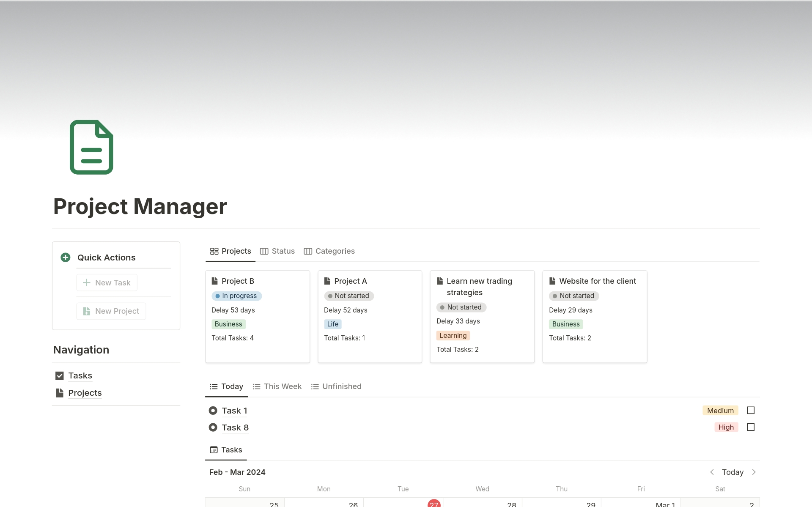The height and width of the screenshot is (507, 812).
Task: Select Today calendar navigation button
Action: click(733, 472)
